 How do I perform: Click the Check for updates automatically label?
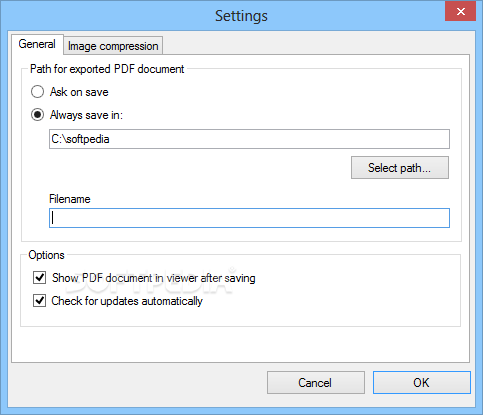(x=127, y=301)
